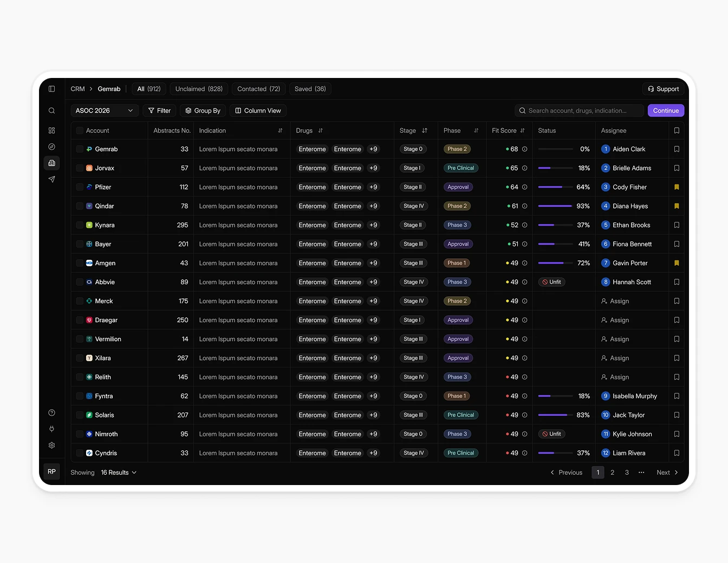Viewport: 728px width, 563px height.
Task: Switch to the Unclaimed (828) tab
Action: 199,89
